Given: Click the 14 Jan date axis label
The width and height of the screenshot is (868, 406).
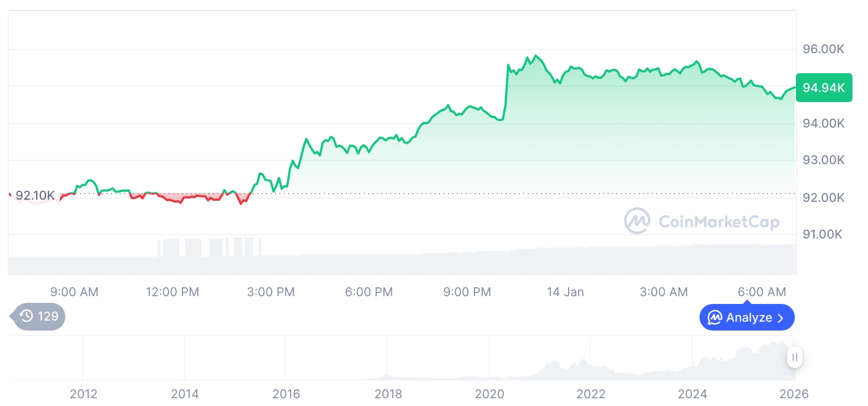Looking at the screenshot, I should [565, 292].
